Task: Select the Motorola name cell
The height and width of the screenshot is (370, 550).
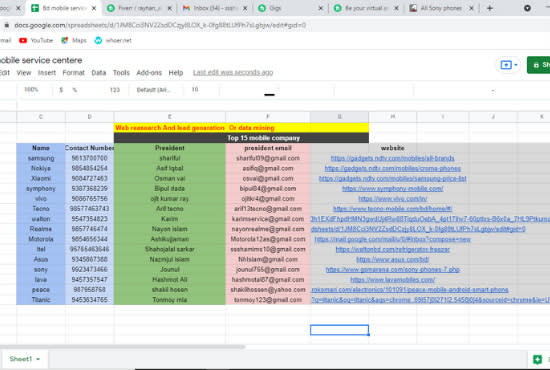Action: (x=41, y=239)
